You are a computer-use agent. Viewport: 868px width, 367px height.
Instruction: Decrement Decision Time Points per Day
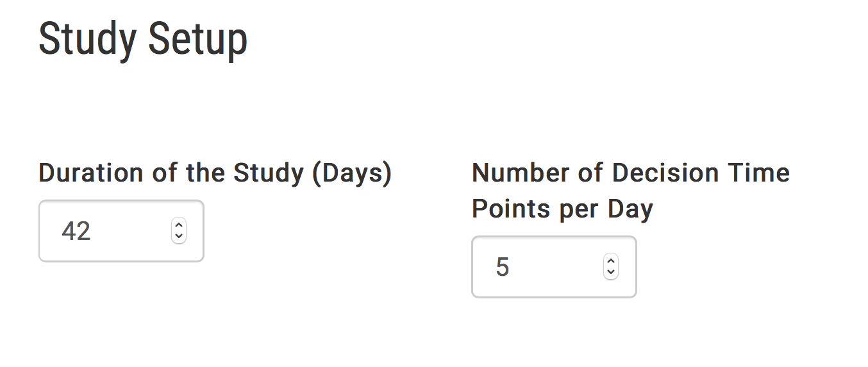pos(611,273)
